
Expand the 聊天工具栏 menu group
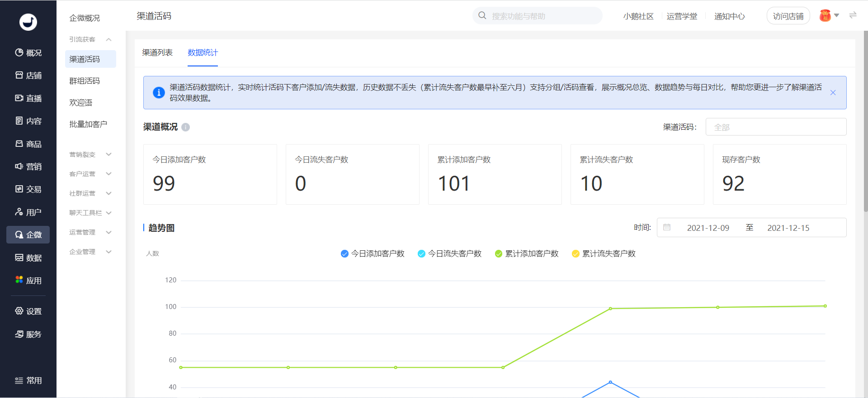tap(90, 213)
